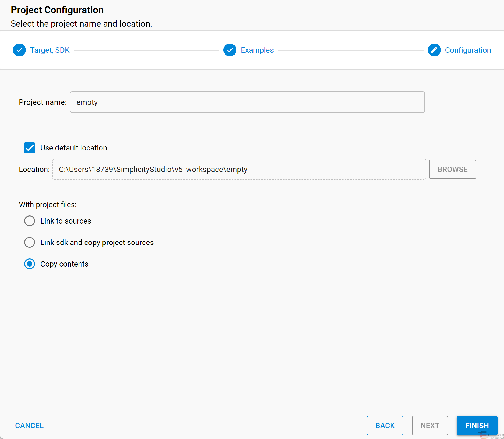Select Copy contents radio button
504x439 pixels.
click(x=30, y=264)
